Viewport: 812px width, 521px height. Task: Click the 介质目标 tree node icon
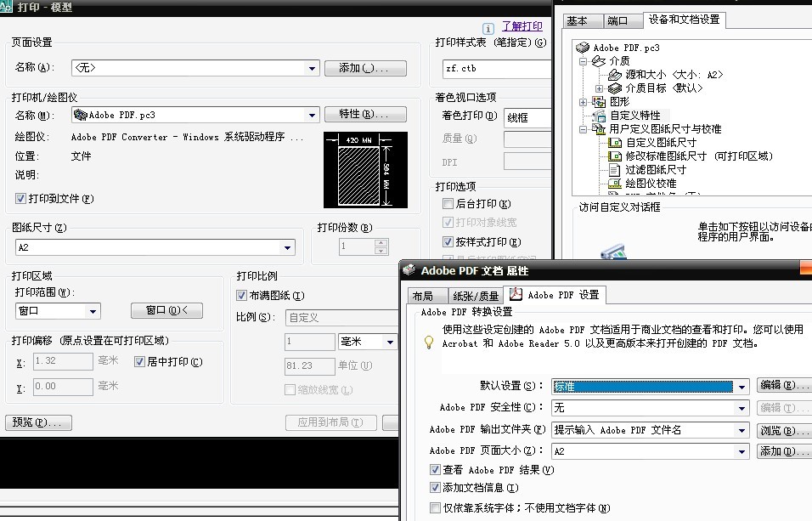(x=615, y=88)
